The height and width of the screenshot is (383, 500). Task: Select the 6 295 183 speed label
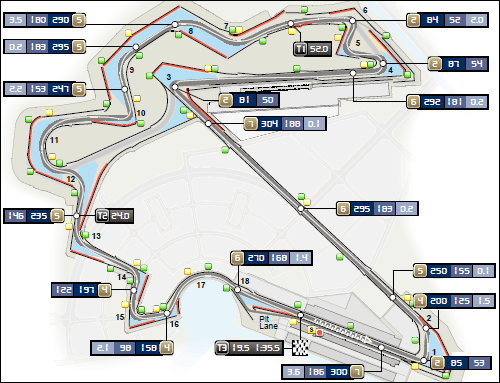click(377, 209)
